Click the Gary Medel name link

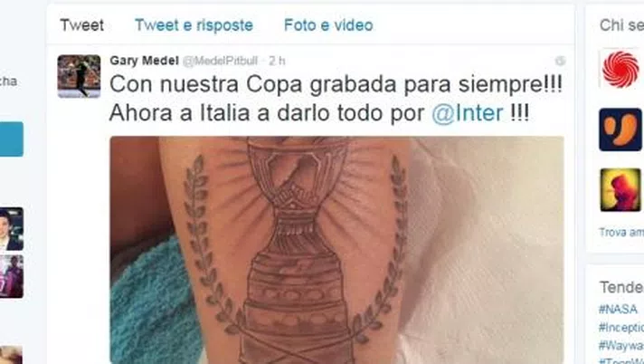point(144,61)
